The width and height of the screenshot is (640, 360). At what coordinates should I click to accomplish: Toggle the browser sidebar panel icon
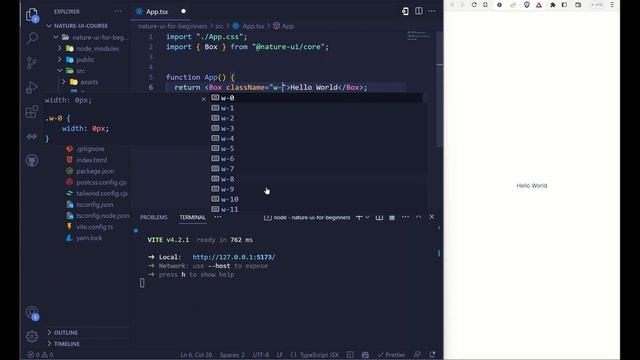[x=564, y=5]
